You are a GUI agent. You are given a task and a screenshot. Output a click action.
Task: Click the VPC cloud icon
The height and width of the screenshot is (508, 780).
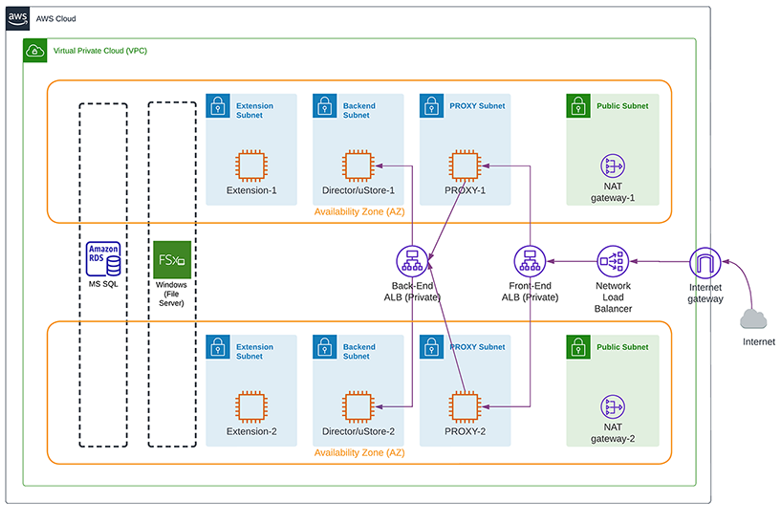pyautogui.click(x=35, y=50)
